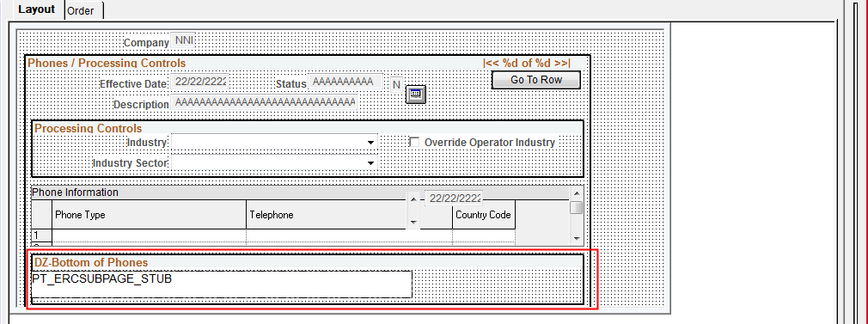Click the Phone Type column header
The width and height of the screenshot is (868, 324).
149,215
